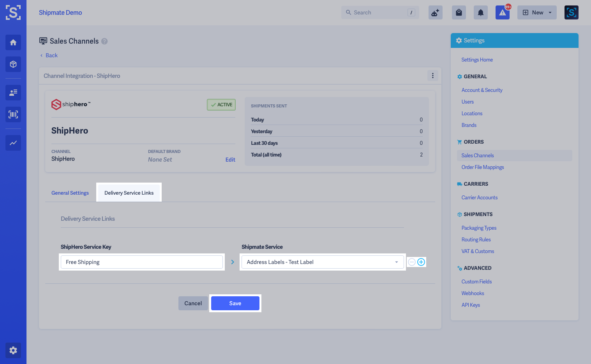Viewport: 591px width, 364px height.
Task: Click the 'Total (all time)' row label
Action: tap(266, 155)
